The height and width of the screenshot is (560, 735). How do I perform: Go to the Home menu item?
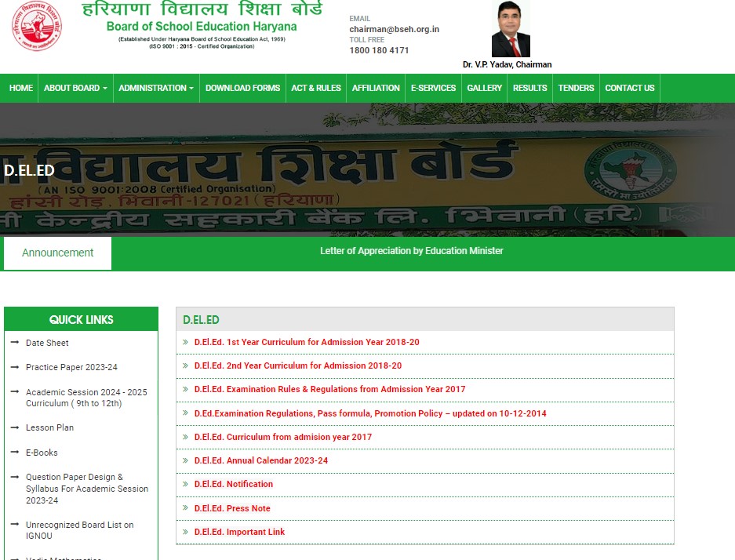21,88
